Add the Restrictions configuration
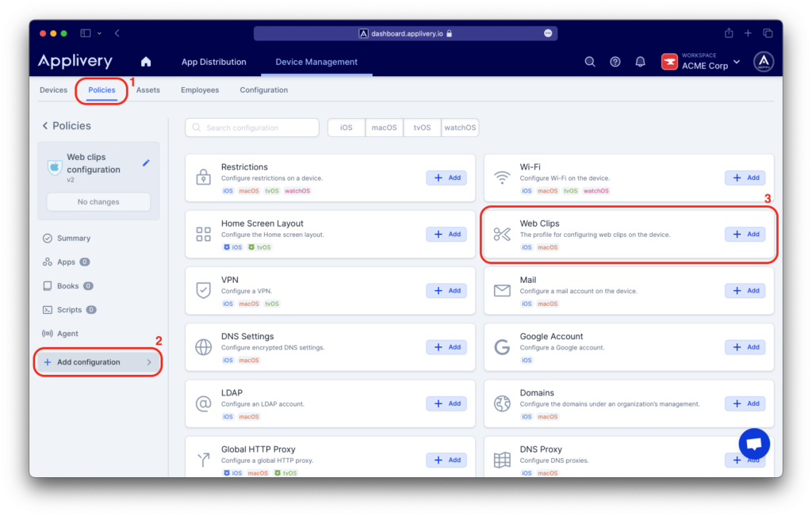The height and width of the screenshot is (516, 812). pyautogui.click(x=446, y=178)
